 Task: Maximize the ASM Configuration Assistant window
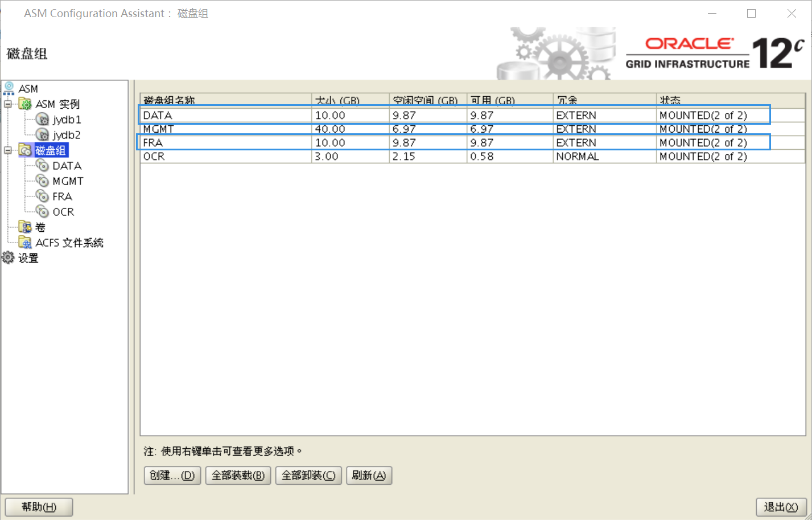751,13
